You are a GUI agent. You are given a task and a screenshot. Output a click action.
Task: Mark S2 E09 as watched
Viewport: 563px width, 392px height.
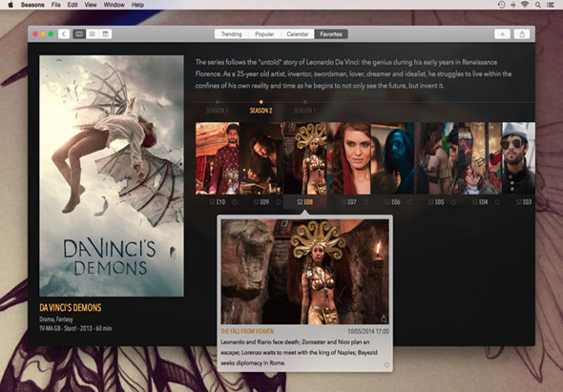pos(279,202)
